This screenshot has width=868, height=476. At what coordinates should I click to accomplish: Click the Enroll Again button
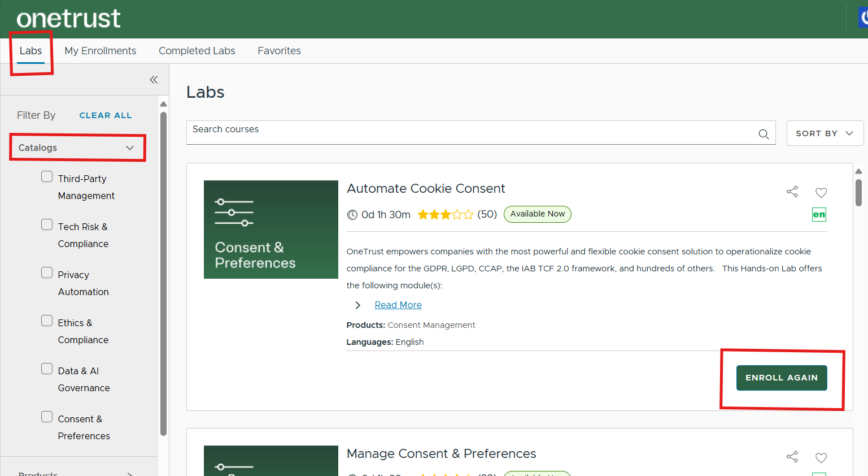tap(782, 378)
